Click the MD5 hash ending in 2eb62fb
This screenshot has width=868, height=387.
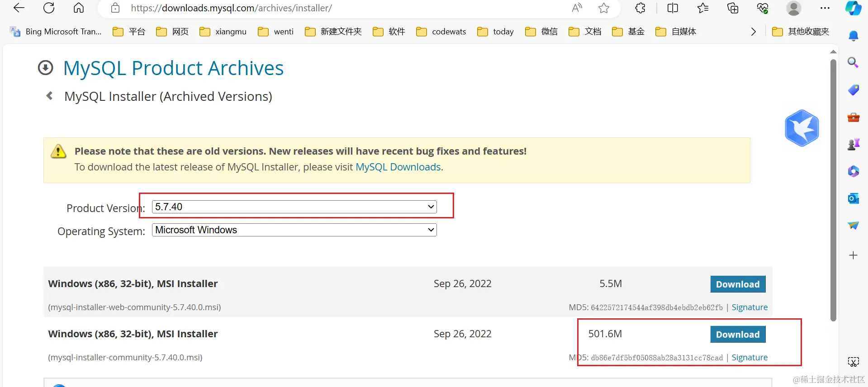657,308
